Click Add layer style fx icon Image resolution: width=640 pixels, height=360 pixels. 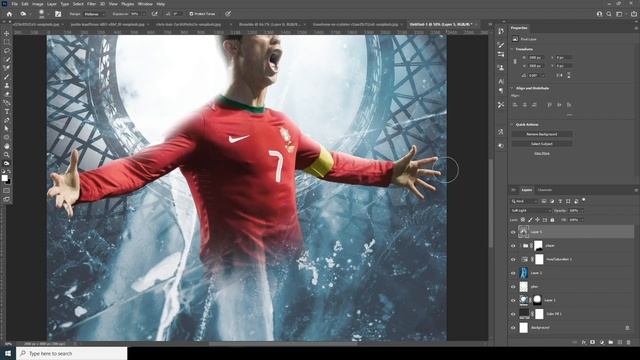coord(584,342)
